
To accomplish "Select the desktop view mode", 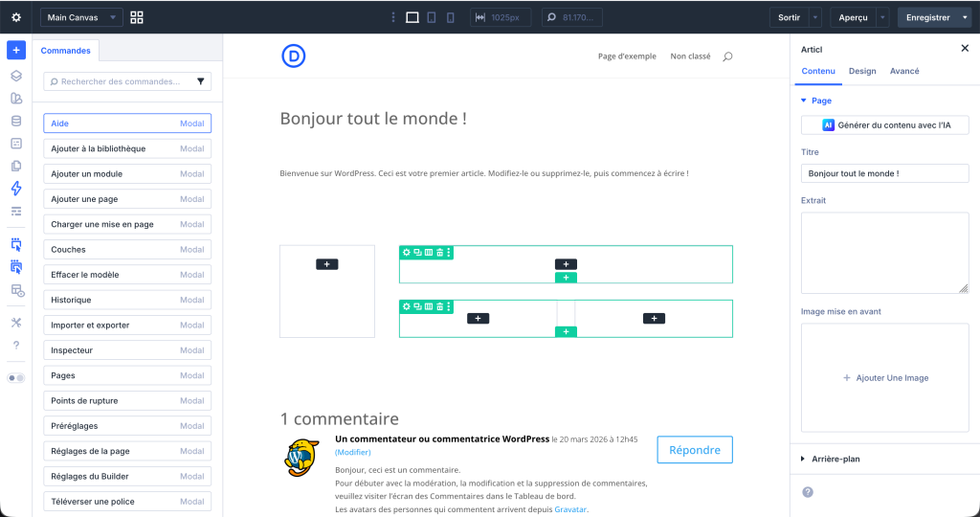I will coord(412,17).
